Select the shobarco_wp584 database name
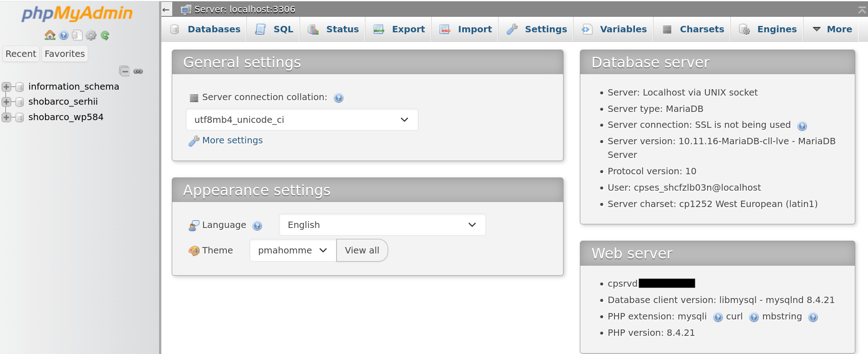868x354 pixels. [x=66, y=117]
